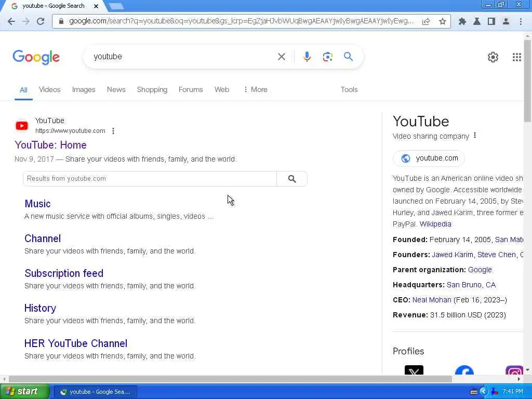Submit search with the blue magnifier
532x399 pixels.
pos(349,56)
